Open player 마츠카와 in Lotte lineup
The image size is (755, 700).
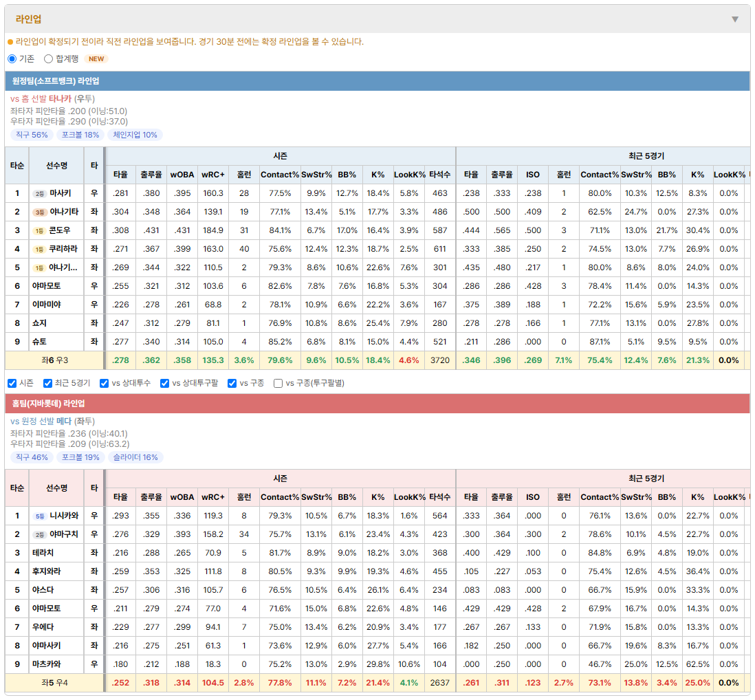coord(47,664)
